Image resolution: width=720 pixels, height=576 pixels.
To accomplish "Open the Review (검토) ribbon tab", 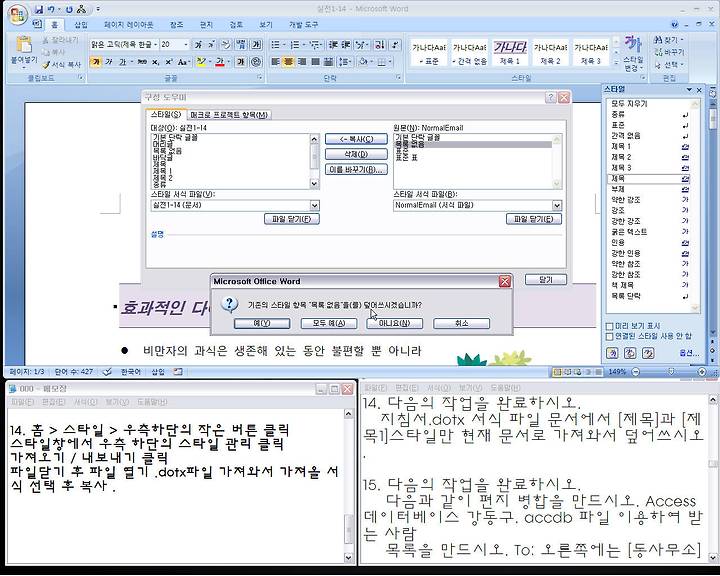I will coord(236,25).
